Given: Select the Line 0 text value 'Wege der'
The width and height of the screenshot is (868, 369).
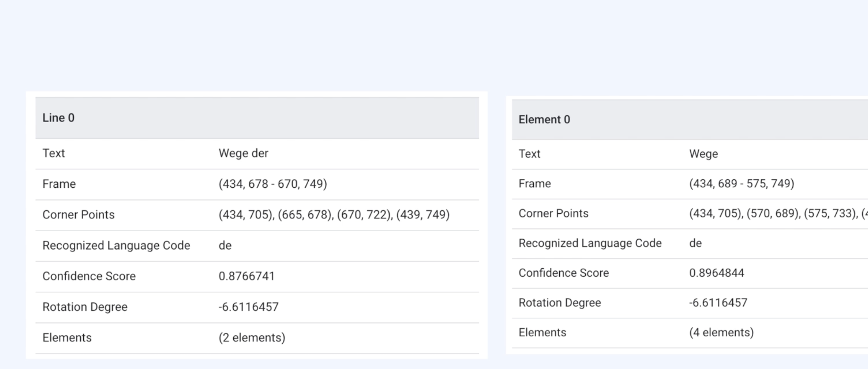Looking at the screenshot, I should (x=243, y=153).
